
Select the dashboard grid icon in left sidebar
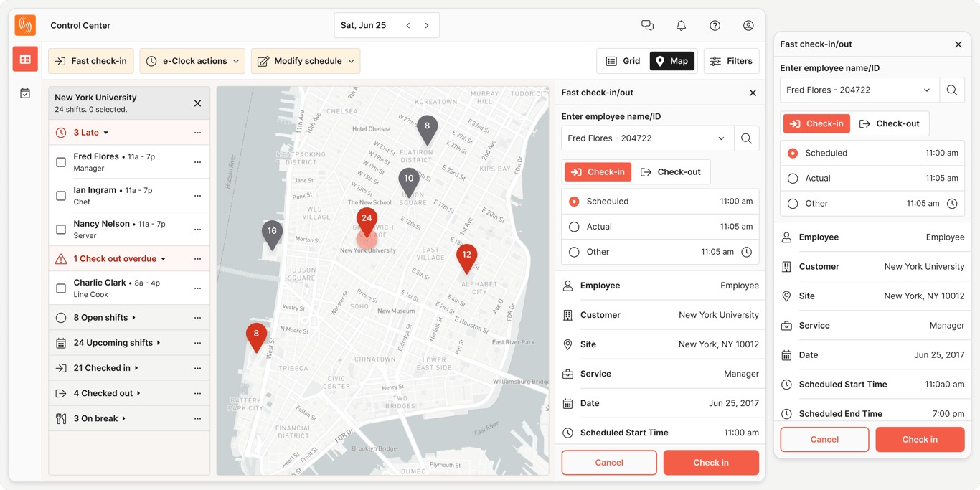25,60
